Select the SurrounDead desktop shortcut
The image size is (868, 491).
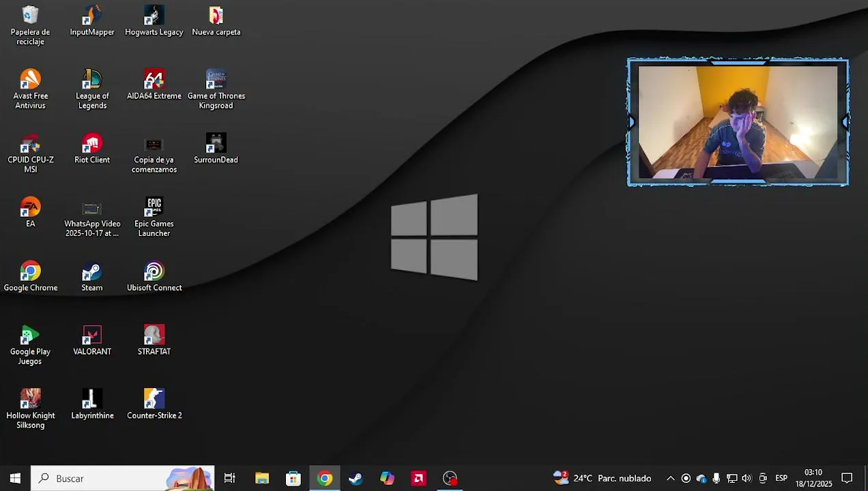pyautogui.click(x=216, y=149)
